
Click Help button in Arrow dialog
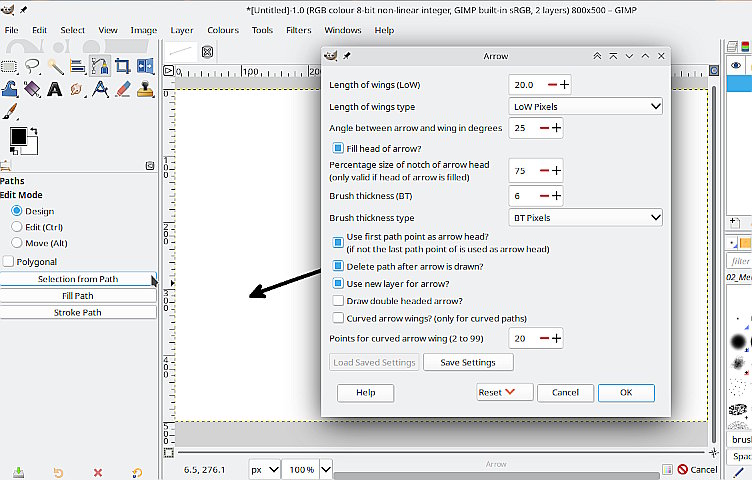tap(365, 392)
